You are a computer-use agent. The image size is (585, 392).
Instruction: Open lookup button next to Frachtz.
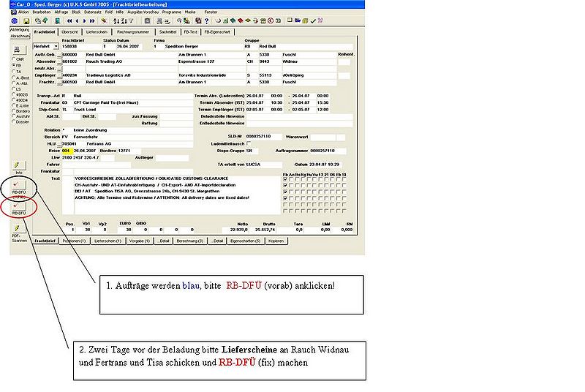[x=59, y=83]
